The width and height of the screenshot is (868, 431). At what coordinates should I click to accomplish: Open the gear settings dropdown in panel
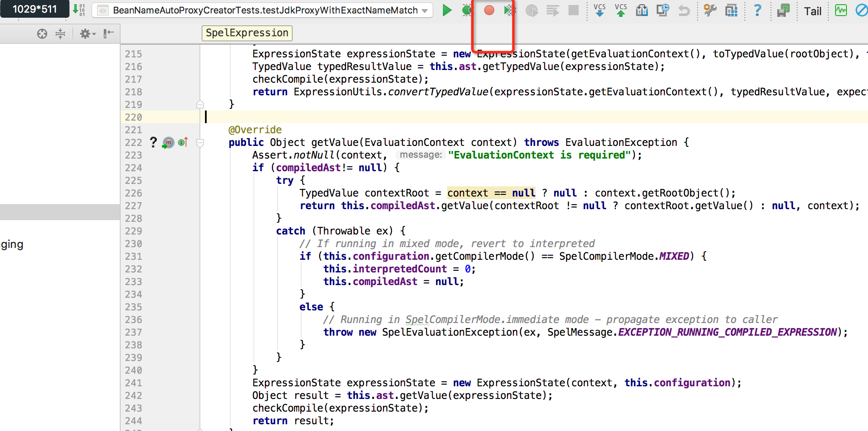(87, 34)
